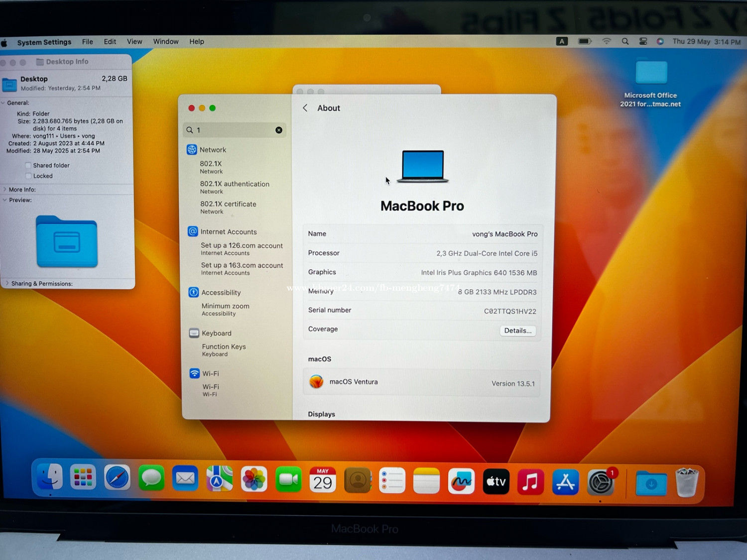The image size is (747, 560).
Task: Open the Trash in the Dock
Action: [687, 482]
